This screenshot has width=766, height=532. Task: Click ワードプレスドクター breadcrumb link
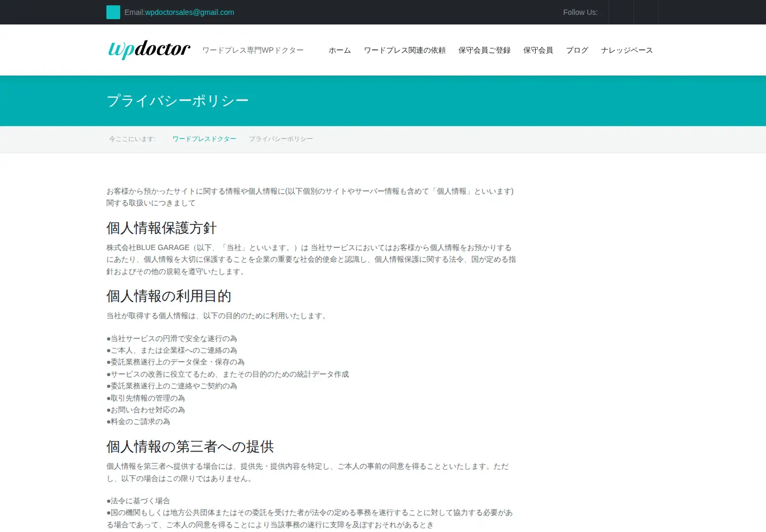204,139
